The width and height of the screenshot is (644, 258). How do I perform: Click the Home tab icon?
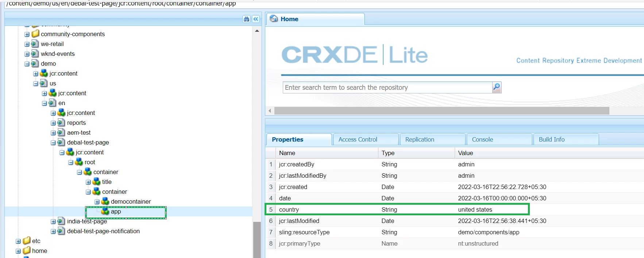pos(274,19)
